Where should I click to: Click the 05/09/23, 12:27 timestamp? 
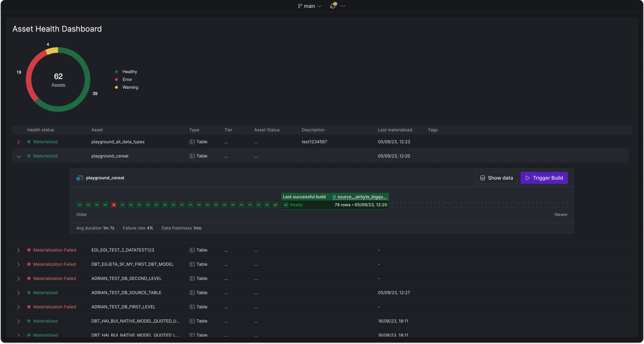(394, 293)
